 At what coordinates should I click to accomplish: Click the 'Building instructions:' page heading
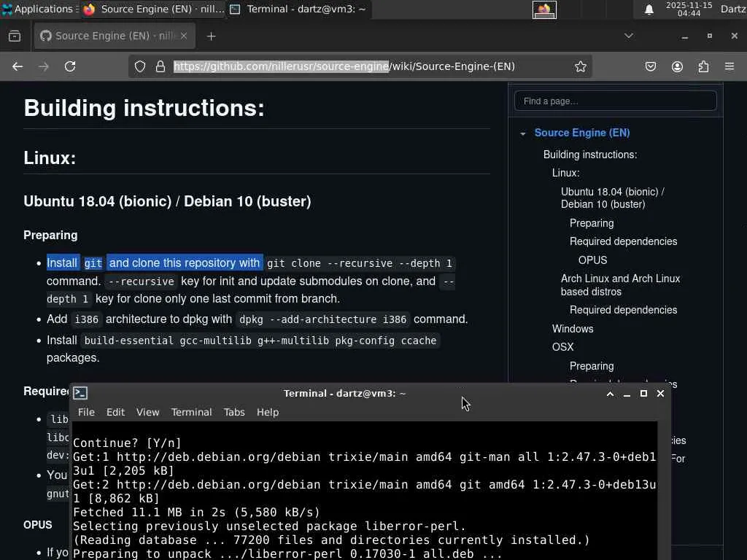[x=144, y=108]
